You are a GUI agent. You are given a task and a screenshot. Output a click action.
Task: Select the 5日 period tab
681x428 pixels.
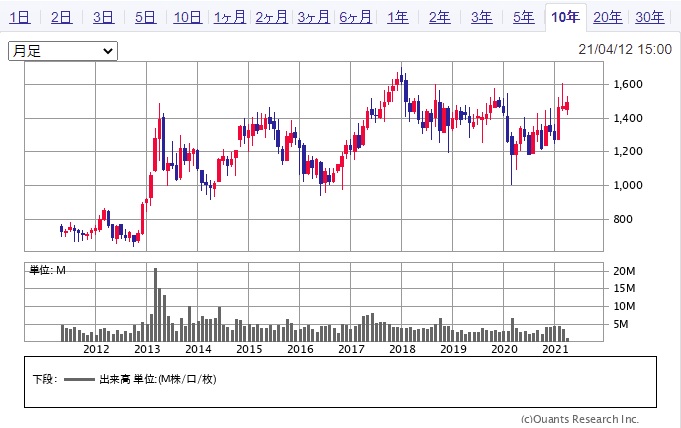[x=145, y=17]
